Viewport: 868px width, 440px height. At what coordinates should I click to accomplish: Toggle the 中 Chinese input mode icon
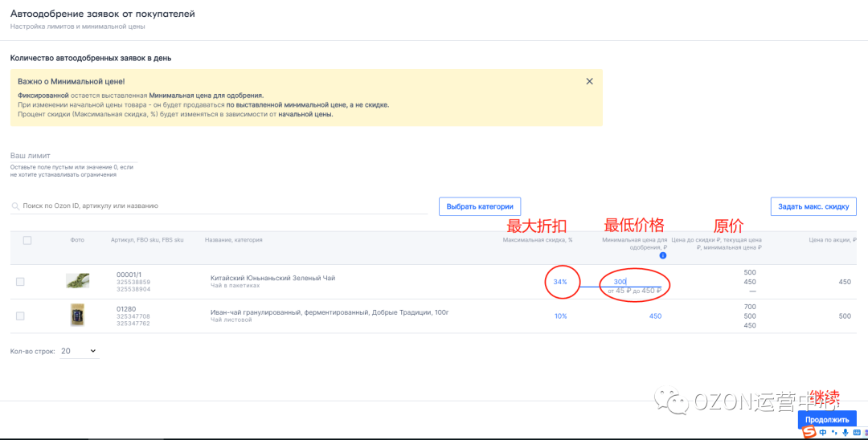click(x=824, y=432)
